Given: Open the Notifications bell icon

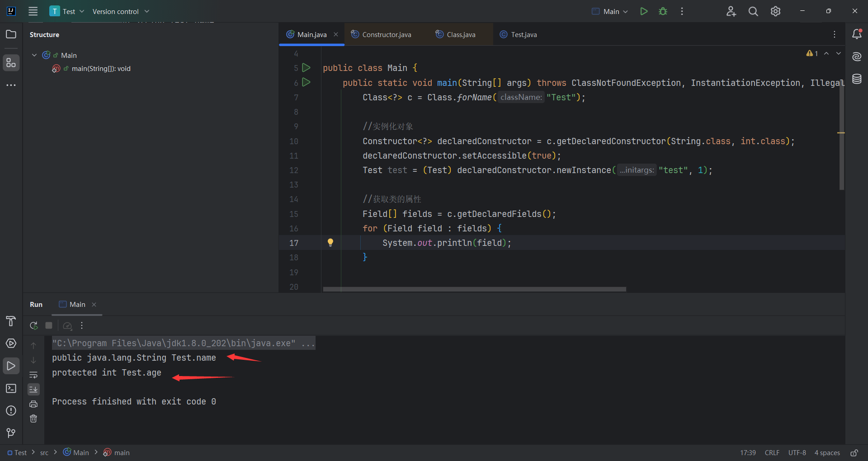Looking at the screenshot, I should (x=857, y=34).
